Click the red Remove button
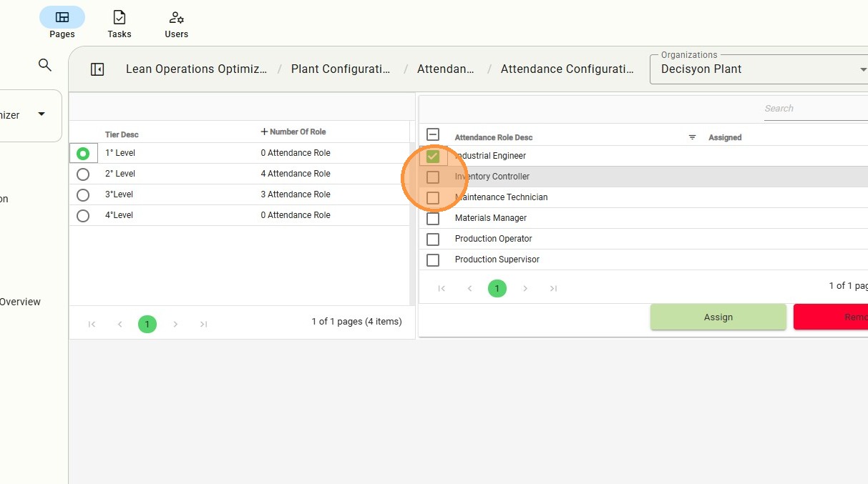Image resolution: width=868 pixels, height=484 pixels. click(x=830, y=317)
